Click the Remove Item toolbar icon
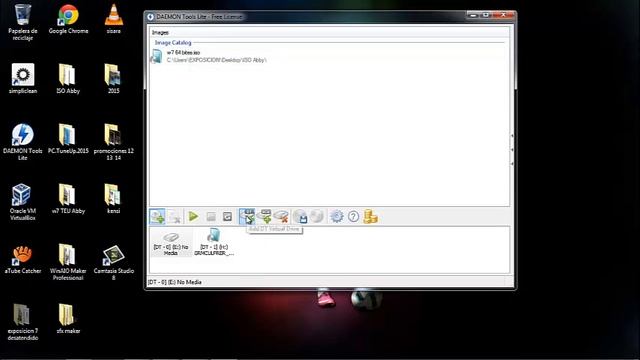Image resolution: width=640 pixels, height=360 pixels. point(175,217)
